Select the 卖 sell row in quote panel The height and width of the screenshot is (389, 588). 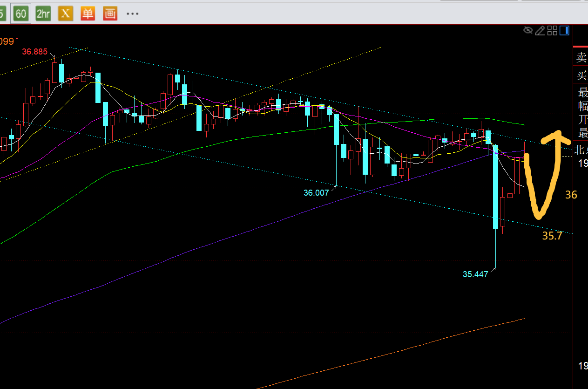[x=581, y=57]
